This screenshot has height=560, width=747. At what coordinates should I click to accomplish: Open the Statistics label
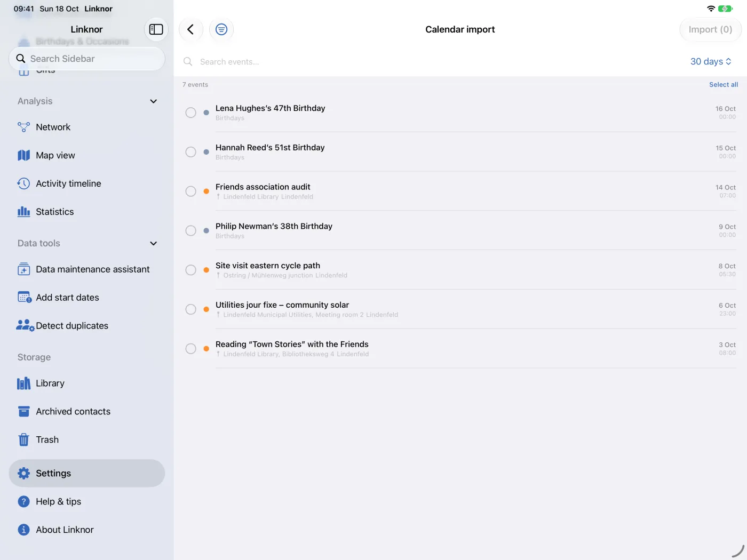pyautogui.click(x=55, y=212)
